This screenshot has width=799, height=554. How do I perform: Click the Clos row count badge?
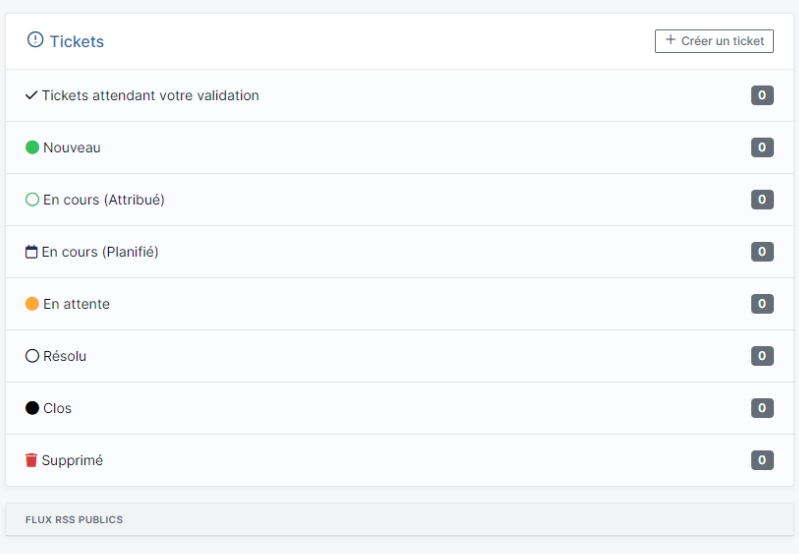coord(762,408)
